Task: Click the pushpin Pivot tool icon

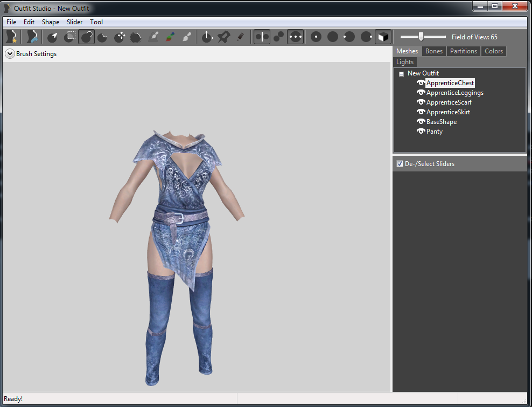Action: (x=223, y=37)
